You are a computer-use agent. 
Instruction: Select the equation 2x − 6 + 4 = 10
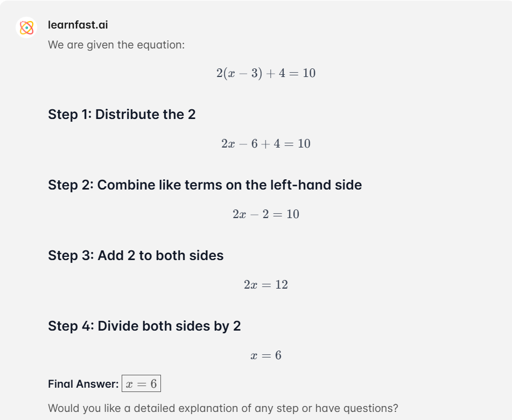pyautogui.click(x=266, y=143)
